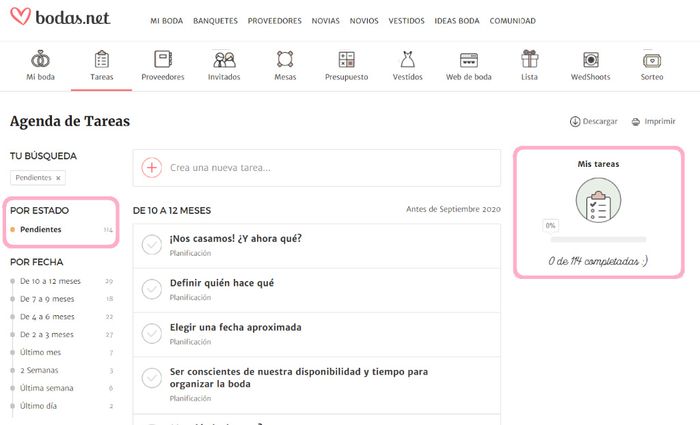Open the MI BODA menu
This screenshot has height=425, width=700.
coord(167,21)
